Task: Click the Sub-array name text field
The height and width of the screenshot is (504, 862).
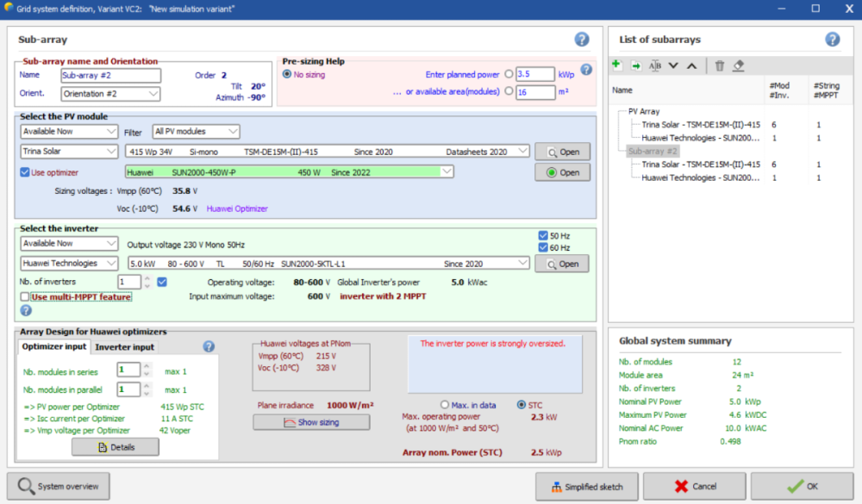Action: (x=110, y=75)
